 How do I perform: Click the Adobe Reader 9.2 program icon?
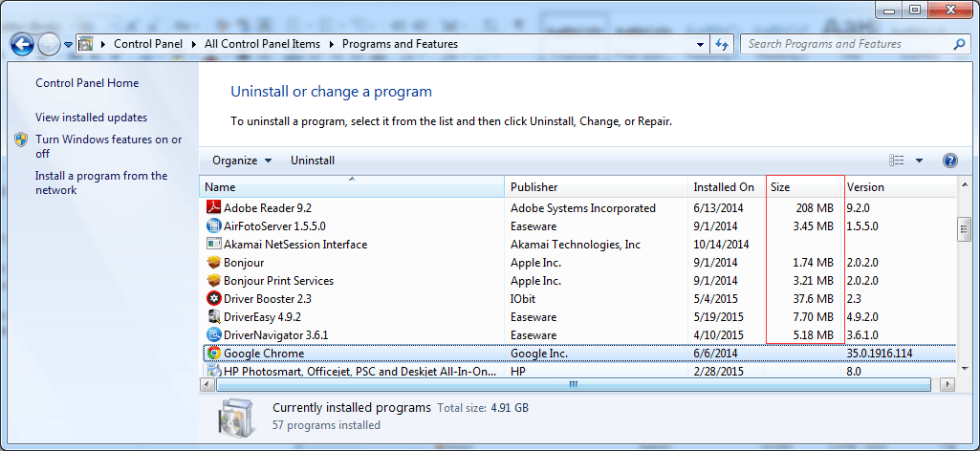click(214, 208)
